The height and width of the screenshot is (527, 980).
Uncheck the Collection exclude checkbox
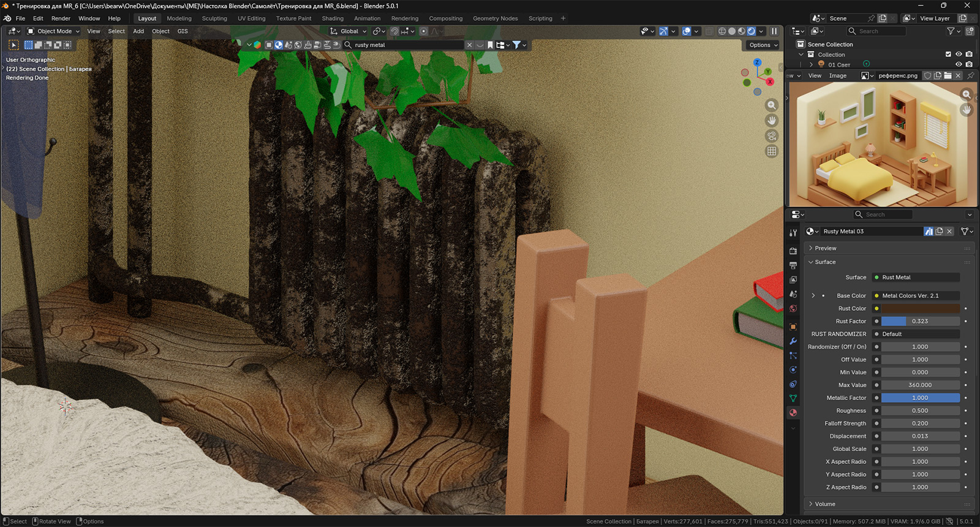click(948, 55)
